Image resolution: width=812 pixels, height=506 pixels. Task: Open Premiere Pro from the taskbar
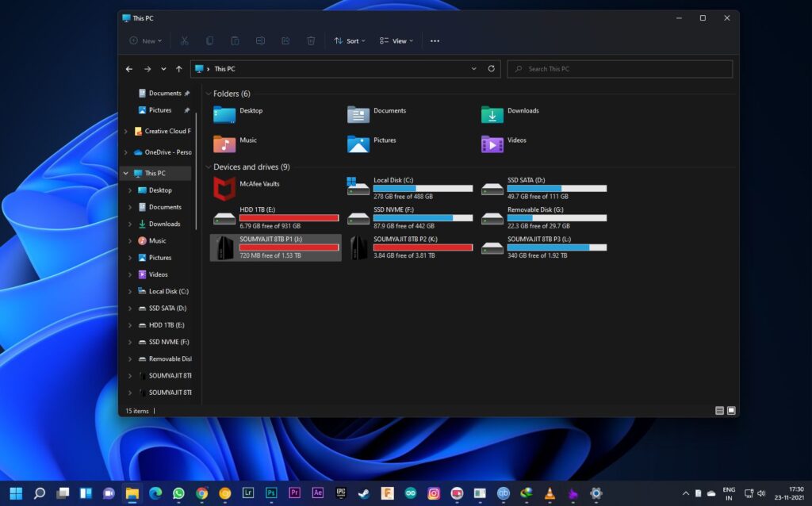tap(294, 493)
